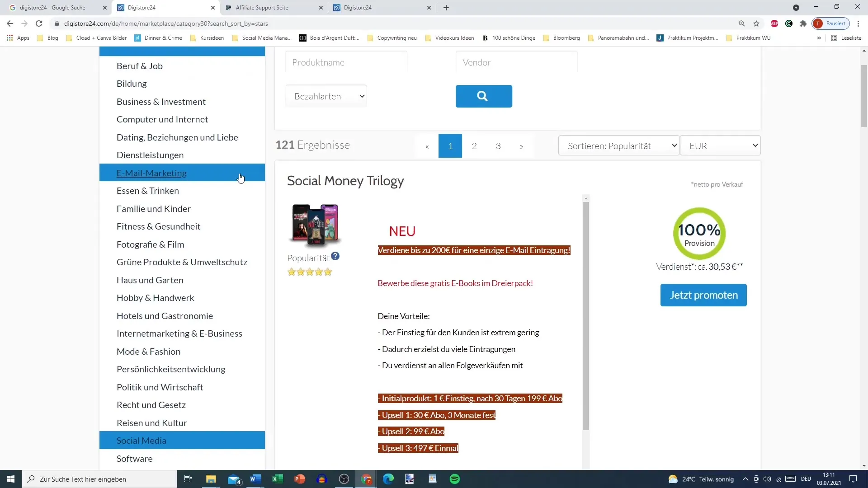The width and height of the screenshot is (868, 488).
Task: Open the Extensions puzzle piece icon
Action: [x=803, y=23]
